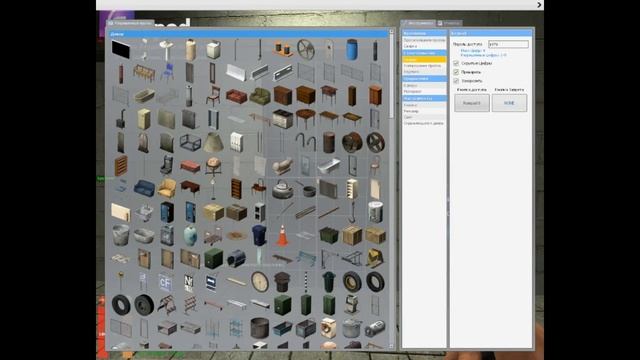Spawn the pale blue propane tank
Image resolution: width=640 pixels, height=360 pixels.
[190, 235]
